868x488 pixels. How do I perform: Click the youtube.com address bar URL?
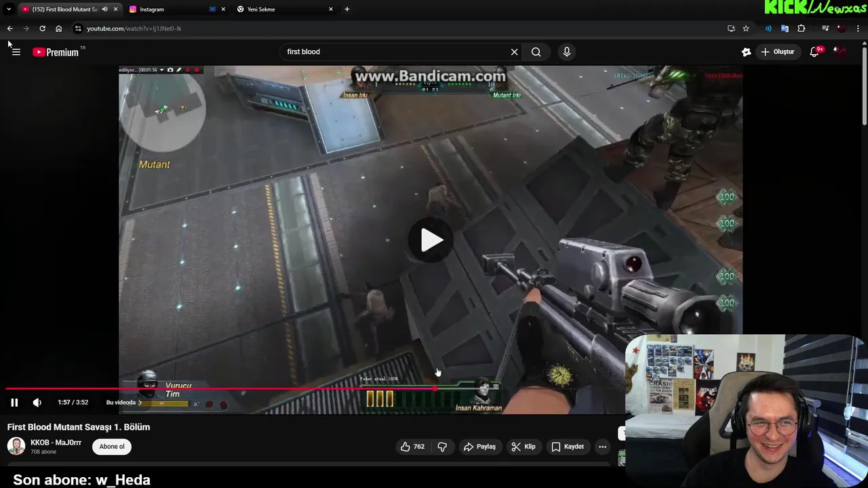click(134, 28)
